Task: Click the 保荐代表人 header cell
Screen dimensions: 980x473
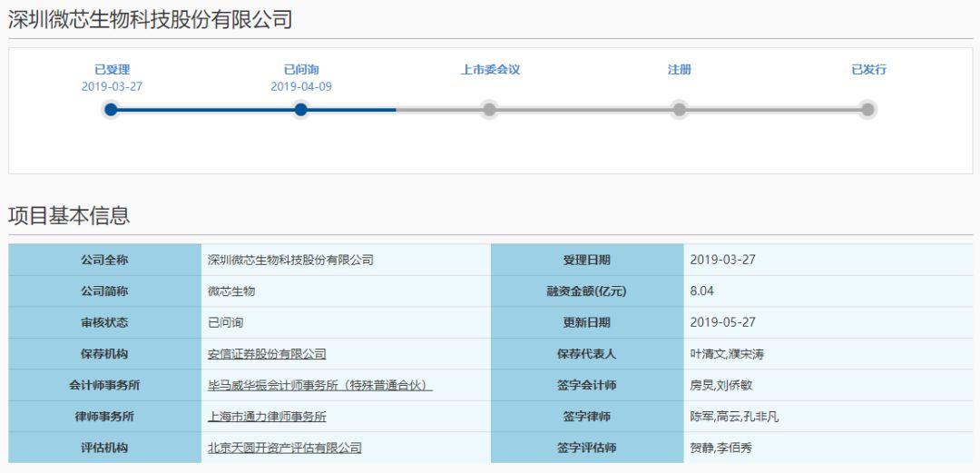Action: 587,353
